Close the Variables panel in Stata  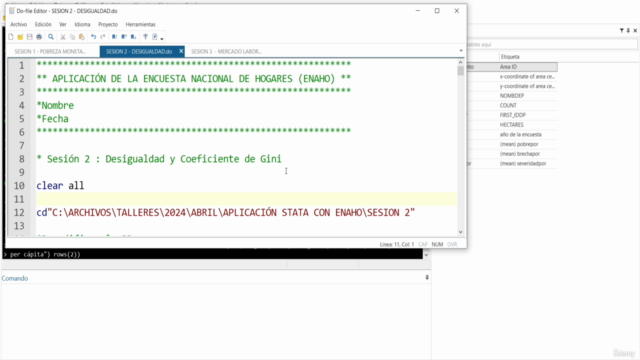pyautogui.click(x=635, y=31)
